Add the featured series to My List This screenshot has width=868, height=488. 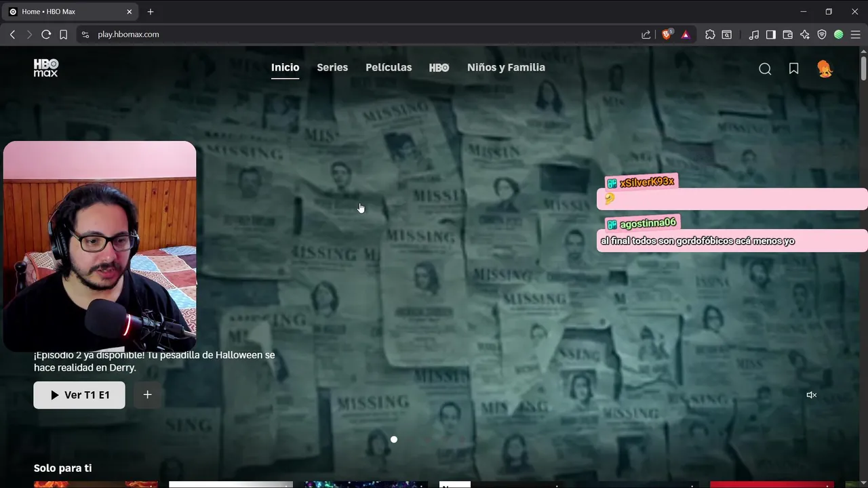pos(147,395)
